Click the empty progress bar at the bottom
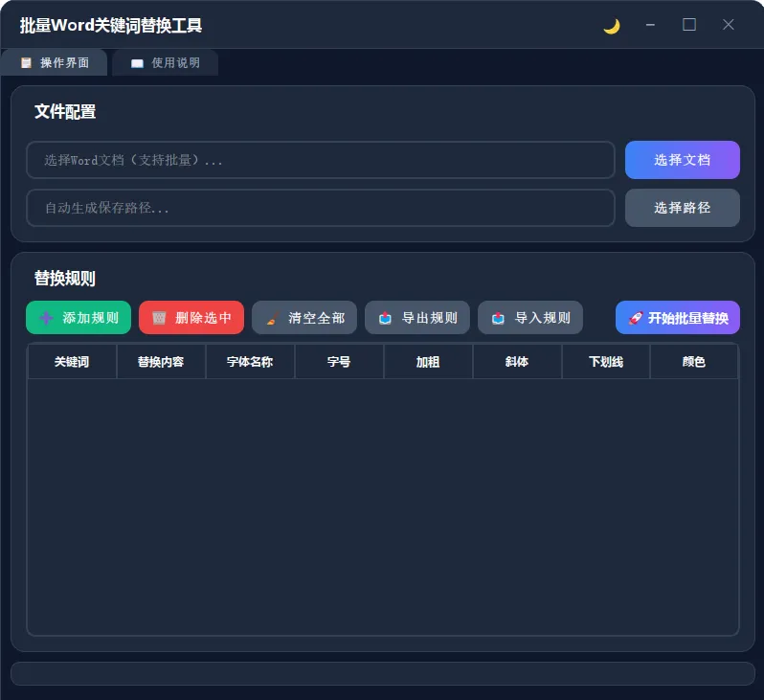Screen dimensions: 764x700 click(x=383, y=674)
